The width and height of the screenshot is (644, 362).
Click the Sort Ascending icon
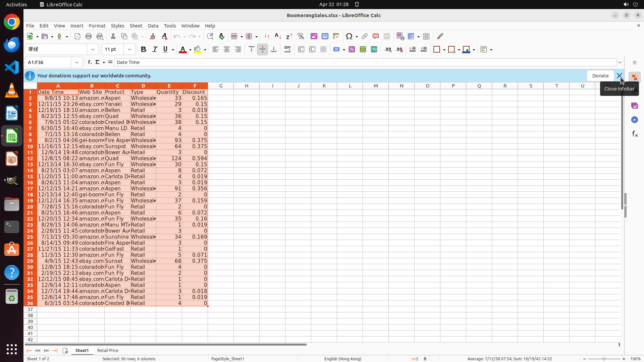[x=278, y=37]
